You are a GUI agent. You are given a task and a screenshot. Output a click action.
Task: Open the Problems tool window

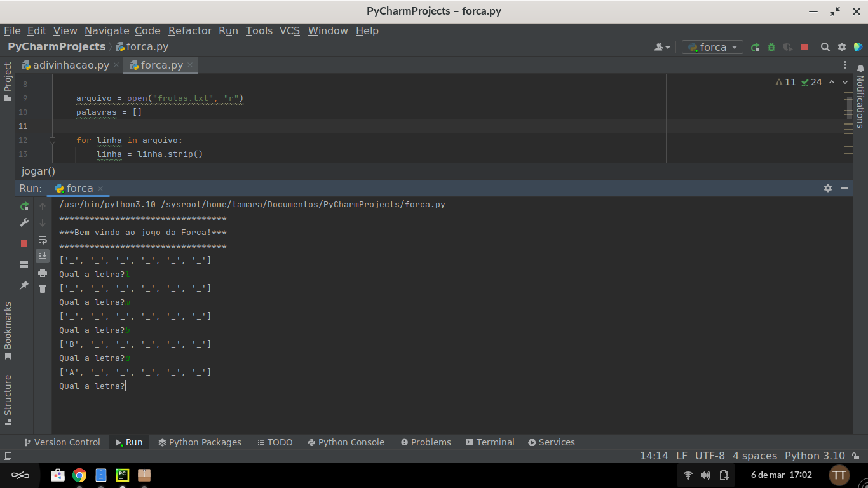[426, 442]
